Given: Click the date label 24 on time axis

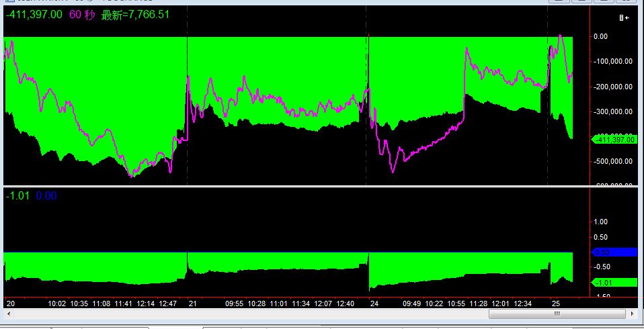Looking at the screenshot, I should tap(374, 303).
